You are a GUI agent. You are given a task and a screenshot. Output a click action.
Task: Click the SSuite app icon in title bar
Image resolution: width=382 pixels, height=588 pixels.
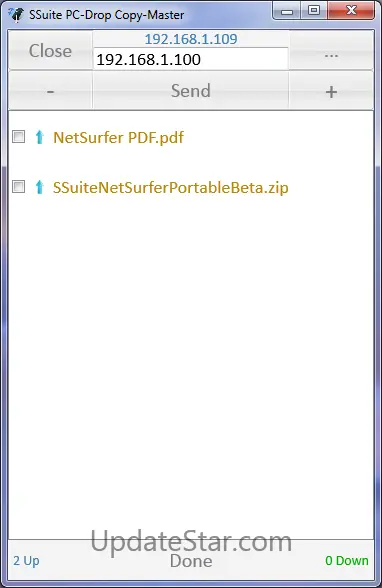click(16, 15)
